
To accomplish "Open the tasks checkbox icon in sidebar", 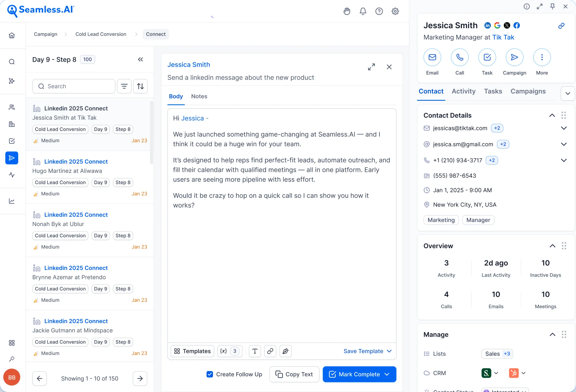I will tap(12, 141).
